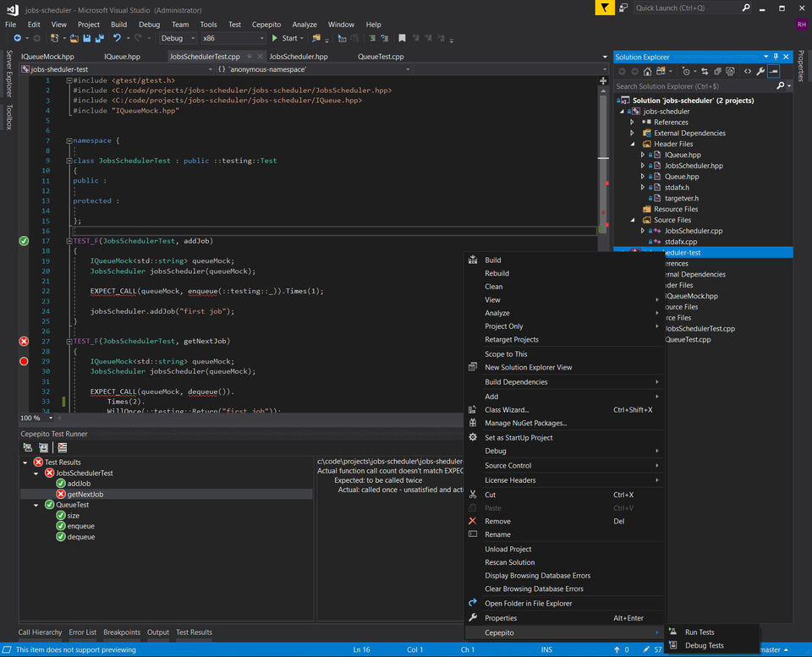This screenshot has height=657, width=812.
Task: Toggle the breakpoint on line 29
Action: click(24, 361)
